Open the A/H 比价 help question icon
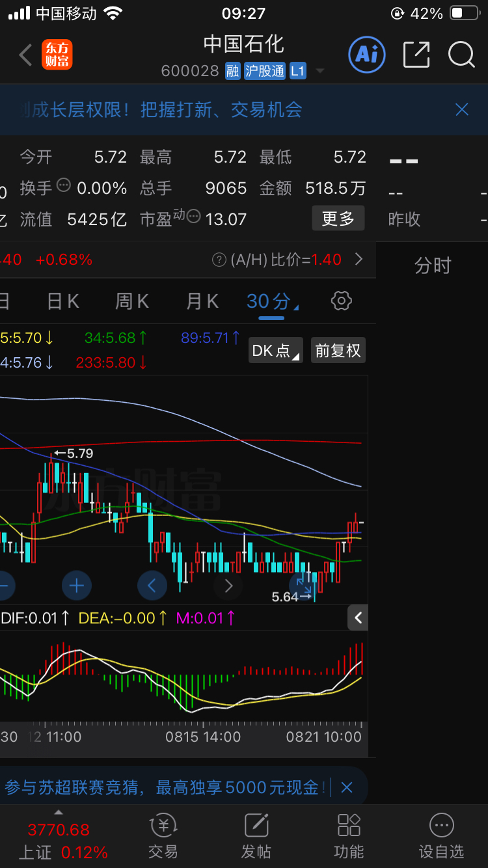Viewport: 488px width, 868px height. 219,260
